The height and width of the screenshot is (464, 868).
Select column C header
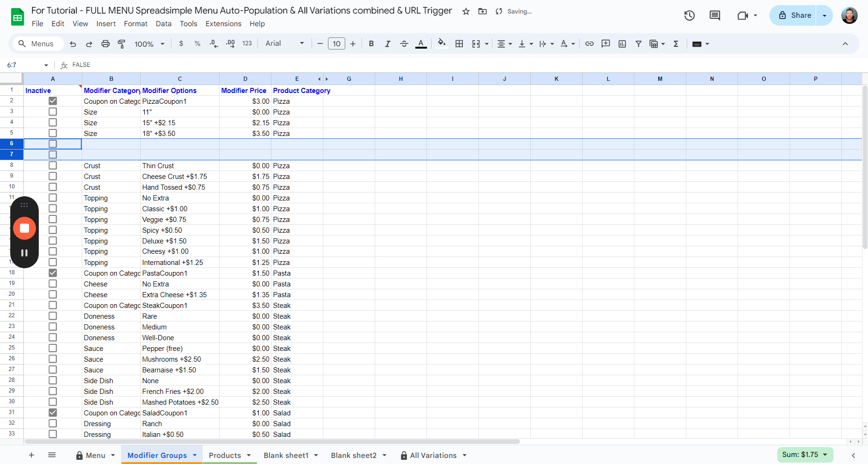[x=180, y=79]
